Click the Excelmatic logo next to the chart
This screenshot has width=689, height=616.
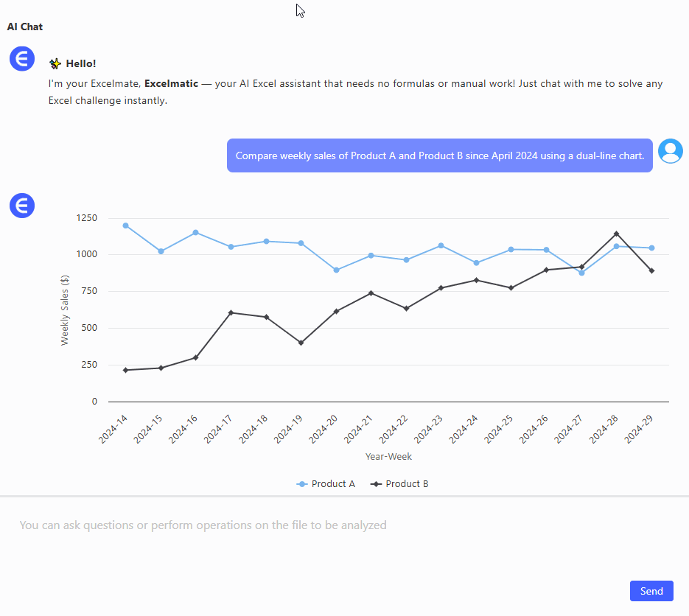21,206
